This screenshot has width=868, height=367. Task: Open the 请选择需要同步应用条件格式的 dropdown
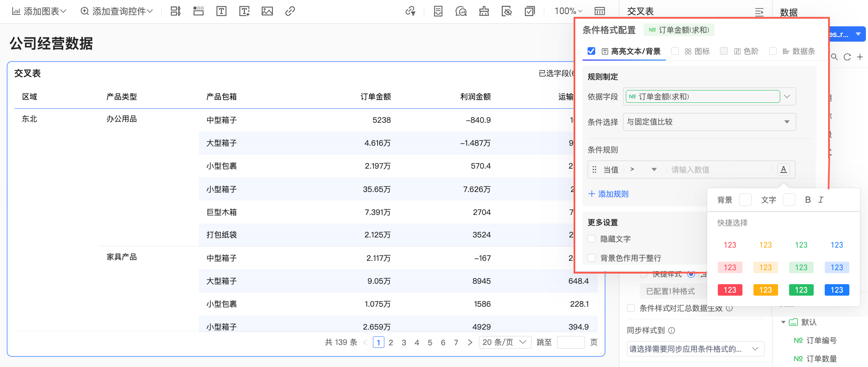695,349
